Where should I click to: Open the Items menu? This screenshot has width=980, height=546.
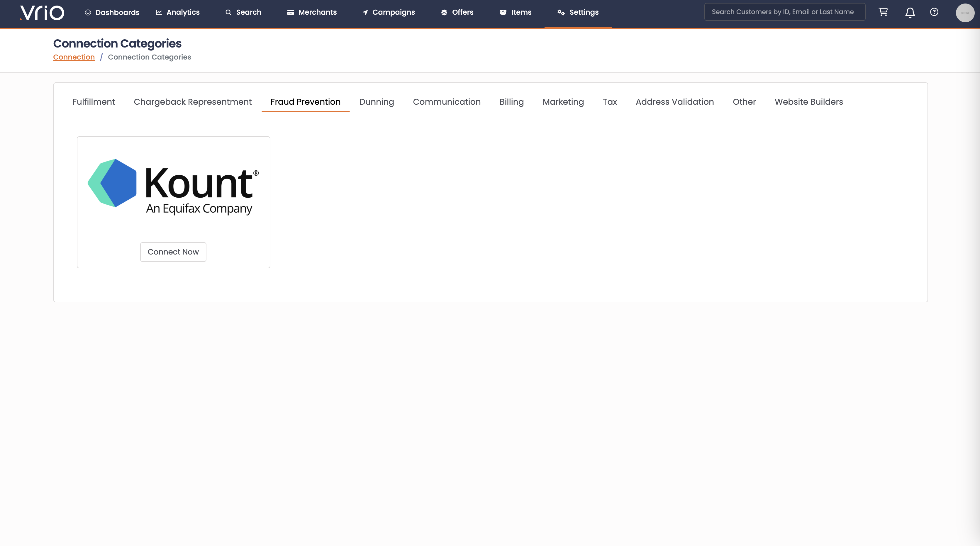coord(516,12)
